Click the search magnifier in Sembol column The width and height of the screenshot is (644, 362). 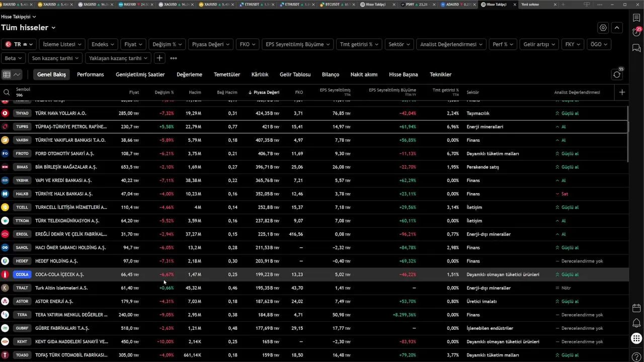[x=7, y=93]
